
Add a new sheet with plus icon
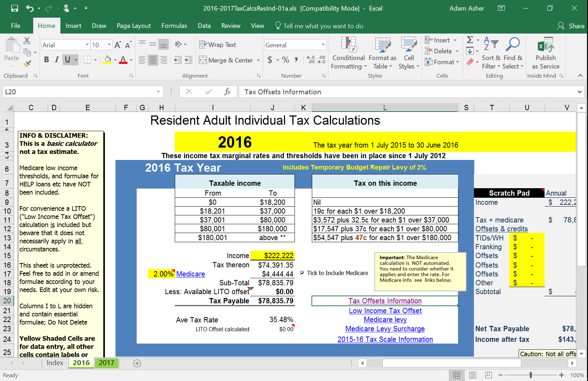(137, 363)
